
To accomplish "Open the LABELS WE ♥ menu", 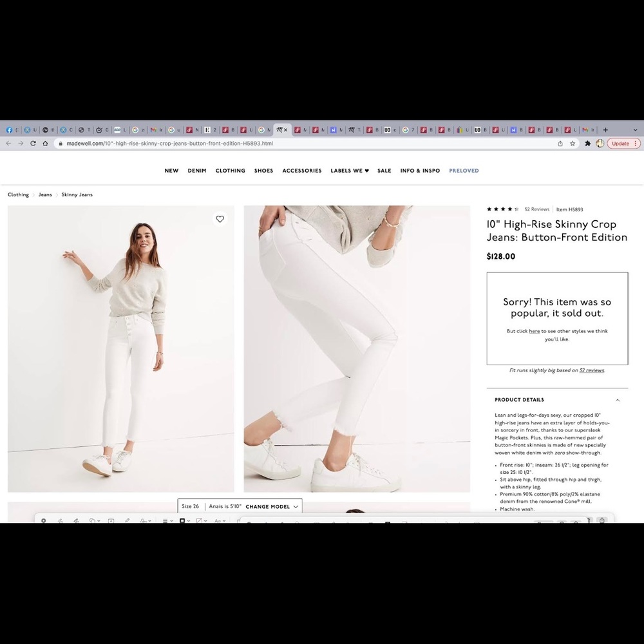I will click(x=350, y=171).
